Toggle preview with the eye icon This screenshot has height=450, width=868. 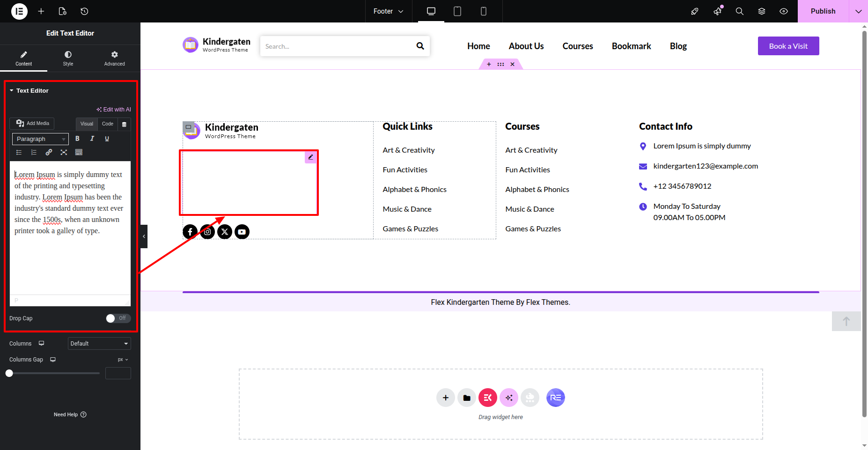(x=784, y=11)
